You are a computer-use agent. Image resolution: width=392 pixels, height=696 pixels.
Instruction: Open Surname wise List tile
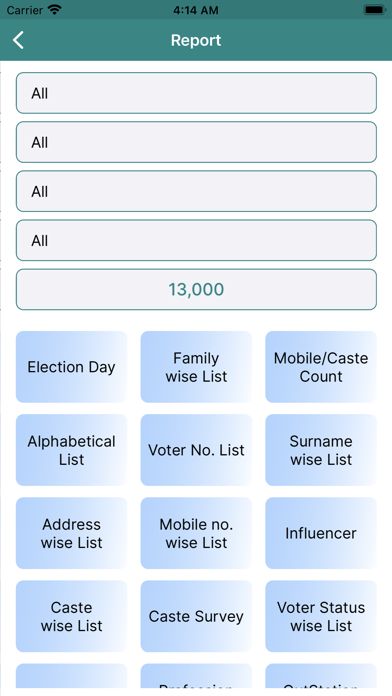[x=321, y=450]
